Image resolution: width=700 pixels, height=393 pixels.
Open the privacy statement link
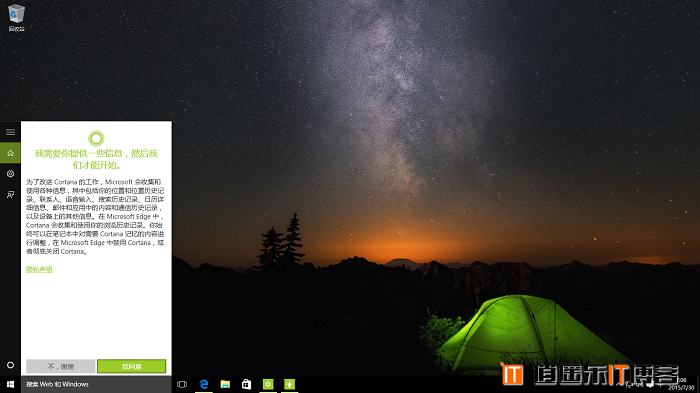pos(39,269)
